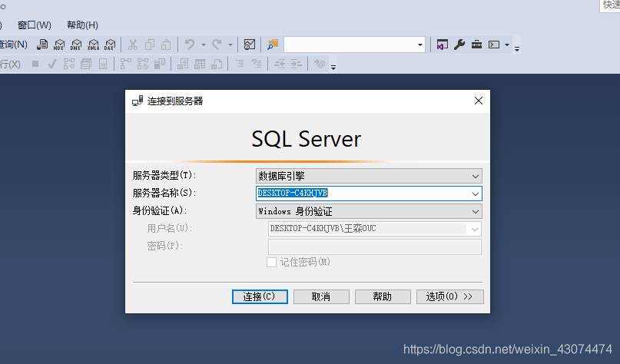The height and width of the screenshot is (364, 620).
Task: Click Uncomment Selected Lines icon
Action: click(257, 63)
